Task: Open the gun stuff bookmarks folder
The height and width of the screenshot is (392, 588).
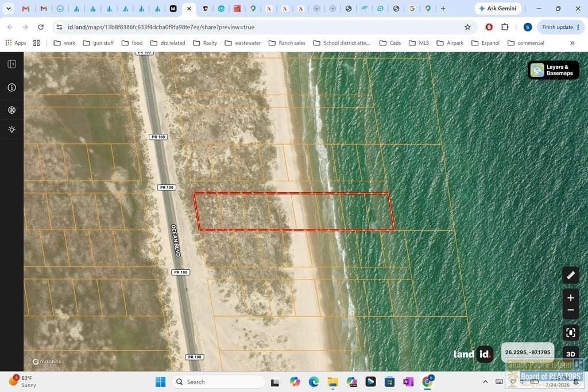Action: [x=98, y=42]
